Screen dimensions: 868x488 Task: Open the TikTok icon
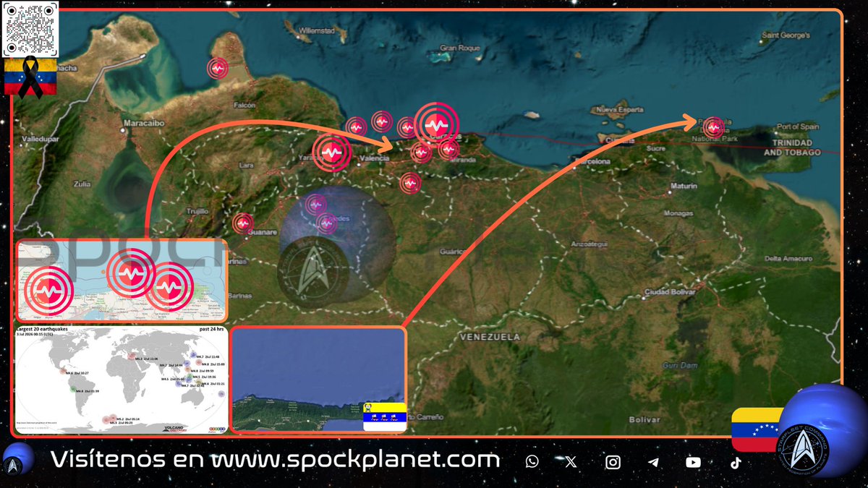click(x=735, y=462)
